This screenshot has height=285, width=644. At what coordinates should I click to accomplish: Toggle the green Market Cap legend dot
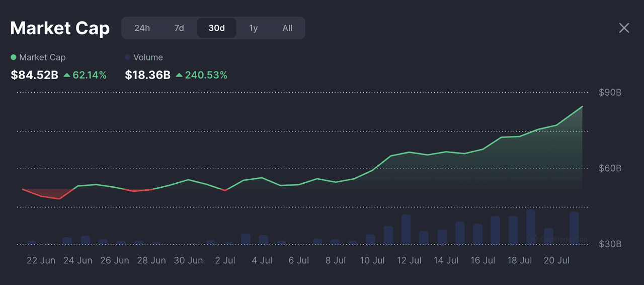pos(14,57)
